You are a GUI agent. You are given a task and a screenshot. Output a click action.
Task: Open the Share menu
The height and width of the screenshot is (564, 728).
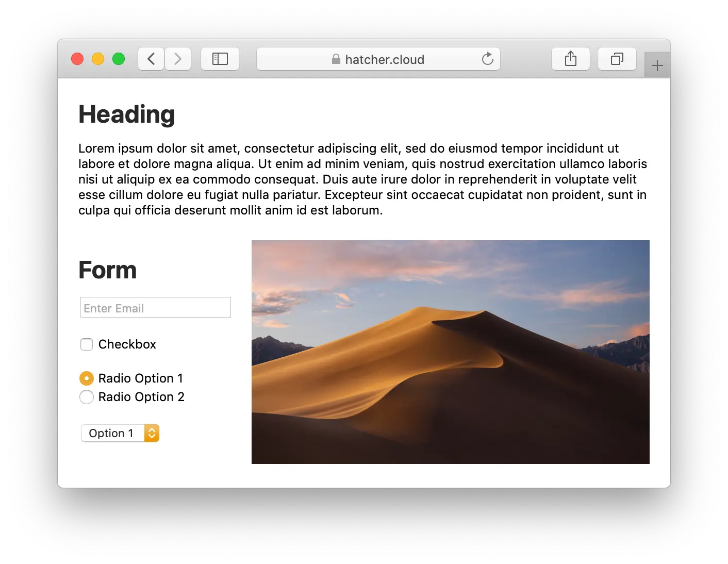click(570, 59)
